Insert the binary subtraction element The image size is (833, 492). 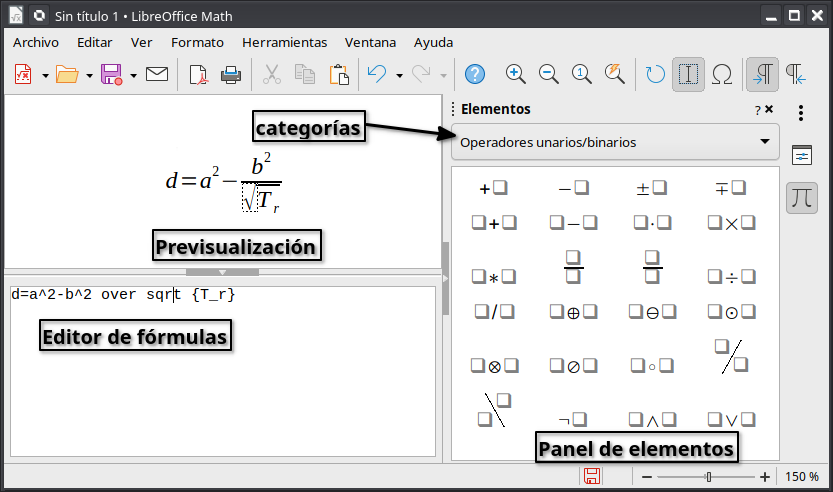[x=573, y=223]
